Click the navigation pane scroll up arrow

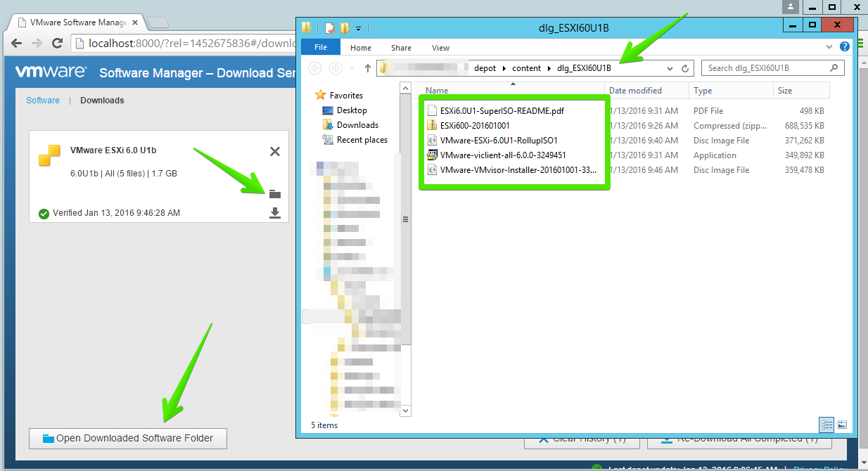pos(406,89)
